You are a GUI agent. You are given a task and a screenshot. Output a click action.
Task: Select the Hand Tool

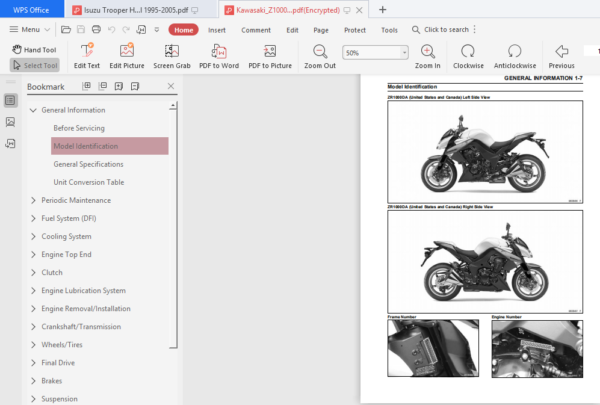click(x=34, y=50)
